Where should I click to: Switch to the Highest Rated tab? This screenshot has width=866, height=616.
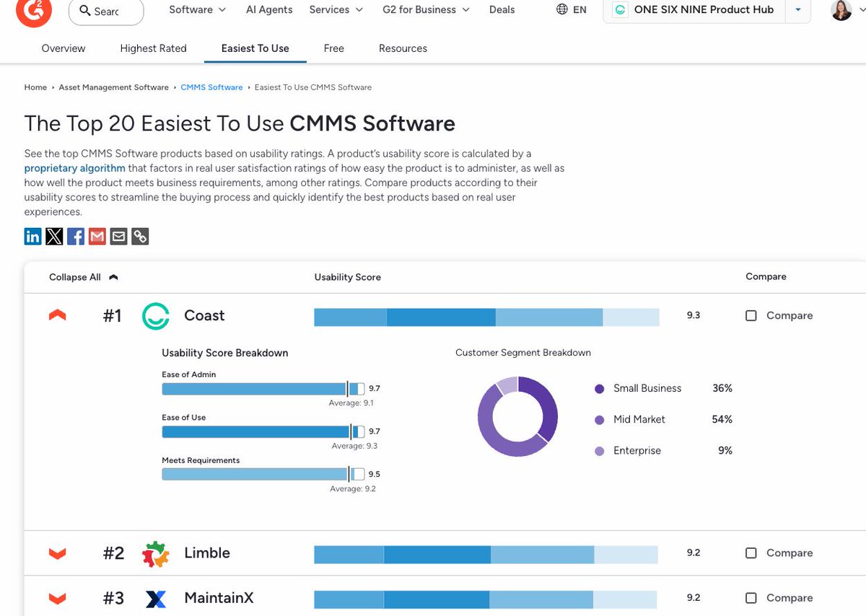(x=153, y=48)
